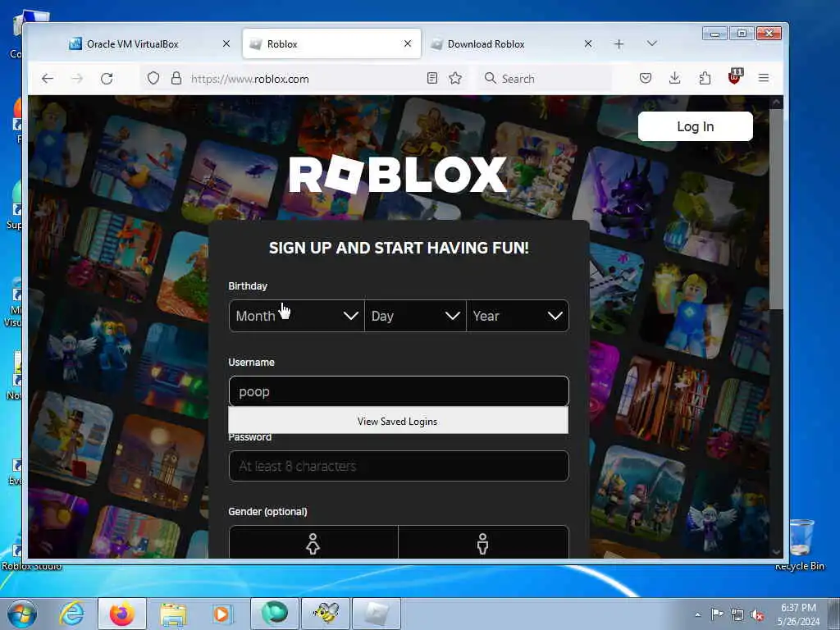Screen dimensions: 840x630
Task: Click the Roblox taskbar icon
Action: [377, 614]
